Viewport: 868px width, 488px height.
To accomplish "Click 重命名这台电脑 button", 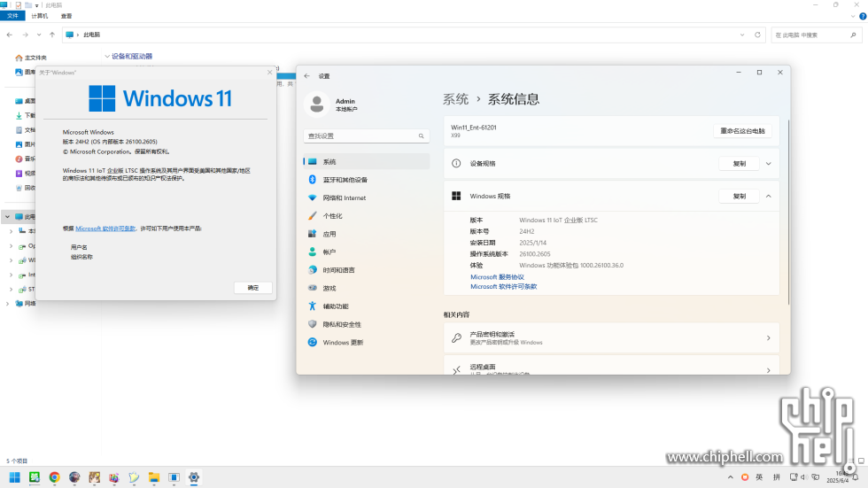I will coord(742,131).
